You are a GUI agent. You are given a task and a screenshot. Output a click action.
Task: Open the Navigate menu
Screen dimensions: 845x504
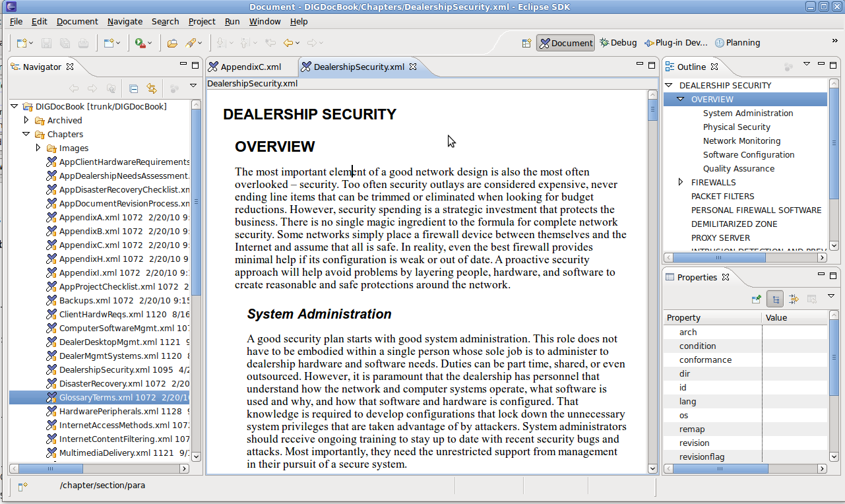click(125, 21)
